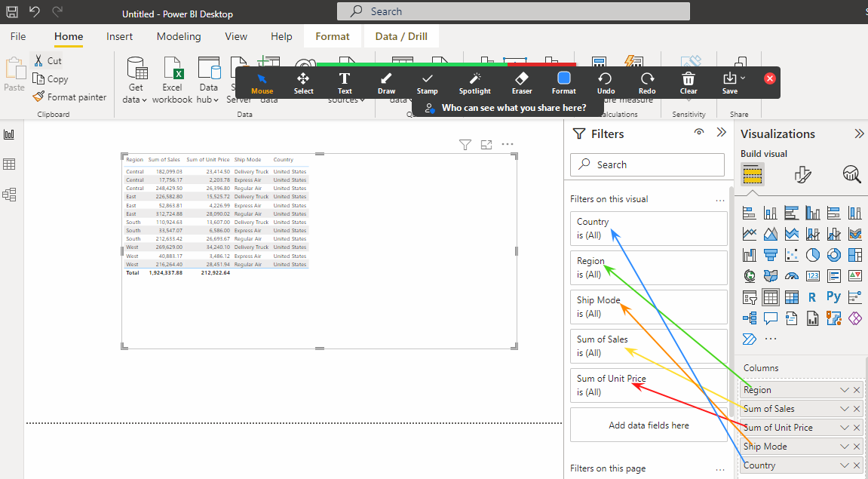Select the Scatter chart visual

(792, 255)
